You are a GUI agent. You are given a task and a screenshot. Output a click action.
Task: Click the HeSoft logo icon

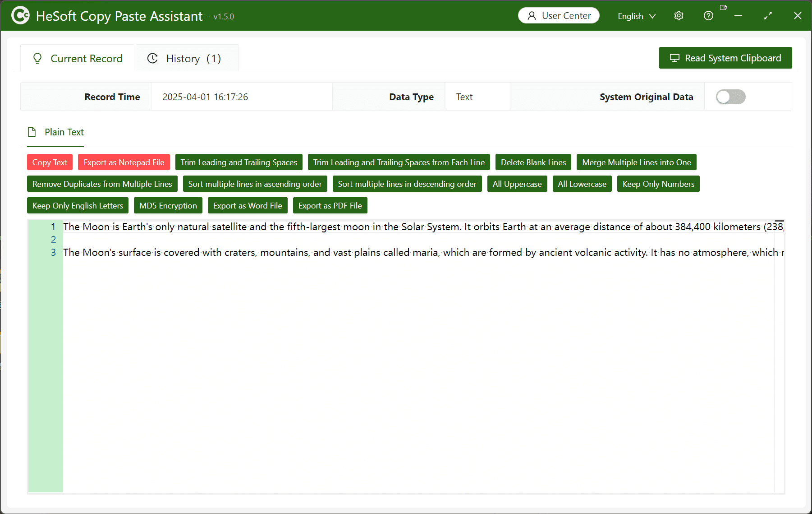[x=20, y=15]
